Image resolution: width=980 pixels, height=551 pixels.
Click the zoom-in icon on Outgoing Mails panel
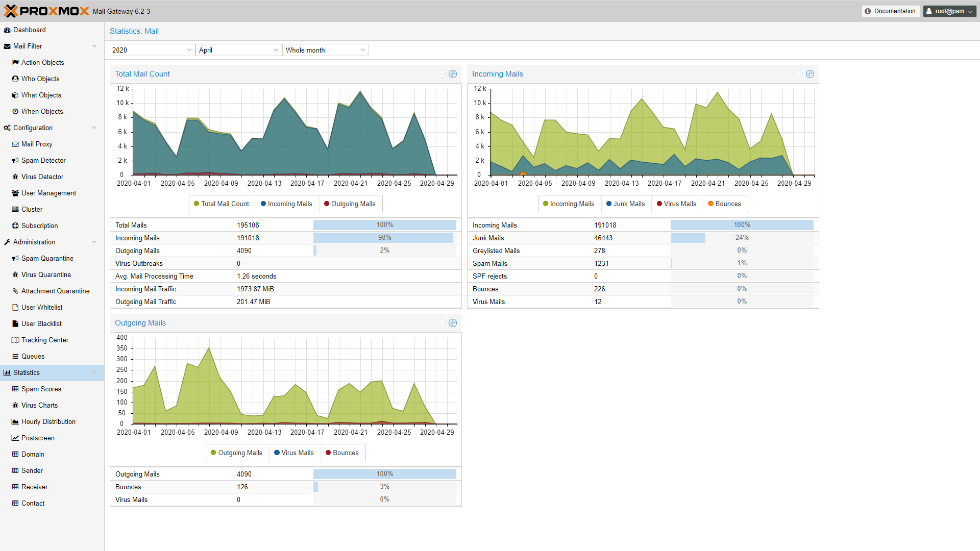453,323
